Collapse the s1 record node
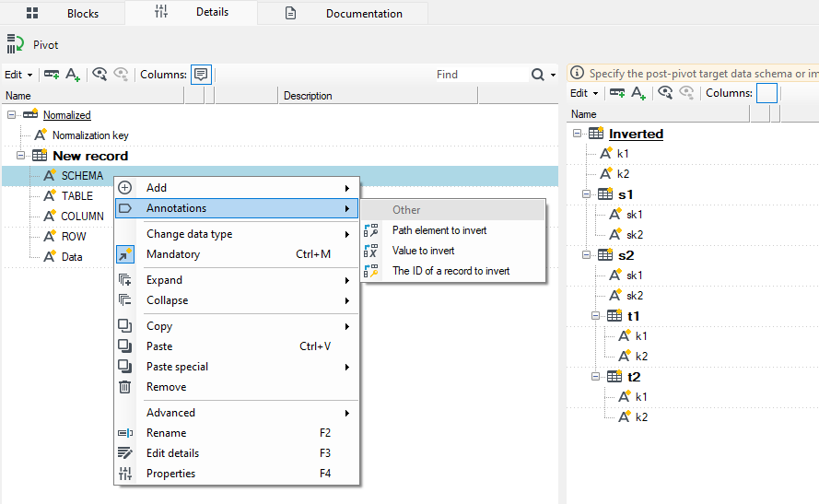 (x=586, y=194)
